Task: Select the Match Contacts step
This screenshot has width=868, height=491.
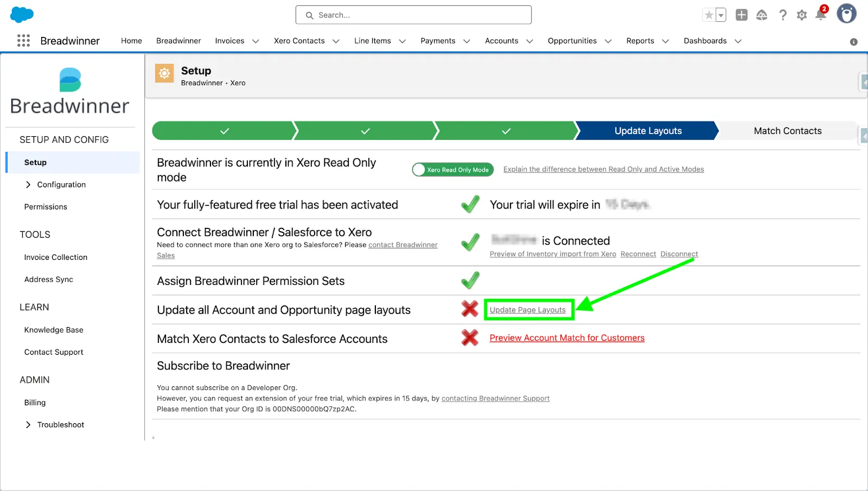Action: pyautogui.click(x=788, y=131)
